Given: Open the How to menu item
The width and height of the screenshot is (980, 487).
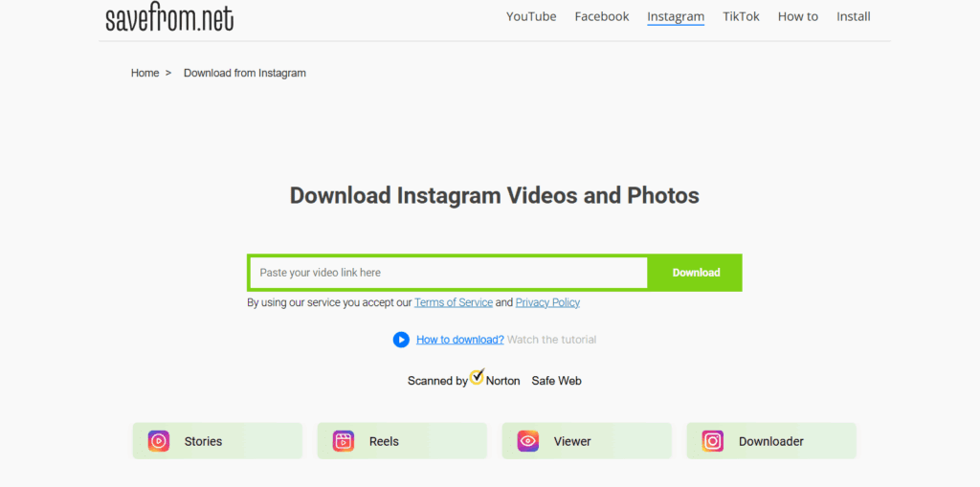Looking at the screenshot, I should click(x=798, y=16).
